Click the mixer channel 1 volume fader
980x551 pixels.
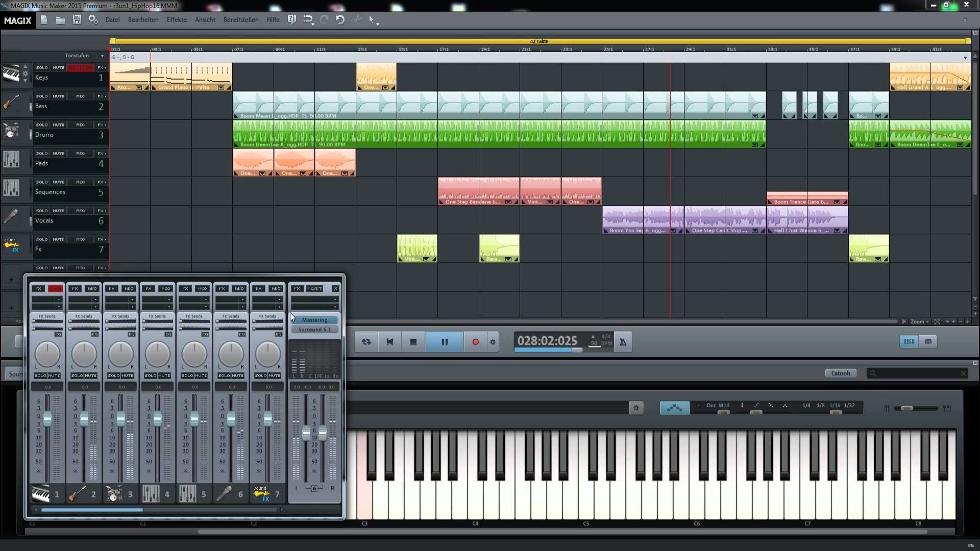47,419
